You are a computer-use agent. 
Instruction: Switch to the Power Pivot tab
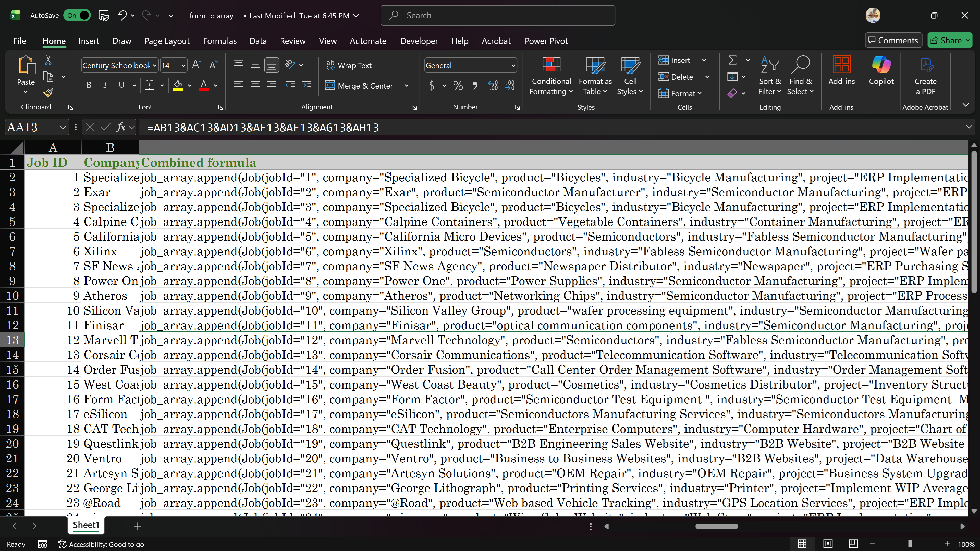[546, 41]
